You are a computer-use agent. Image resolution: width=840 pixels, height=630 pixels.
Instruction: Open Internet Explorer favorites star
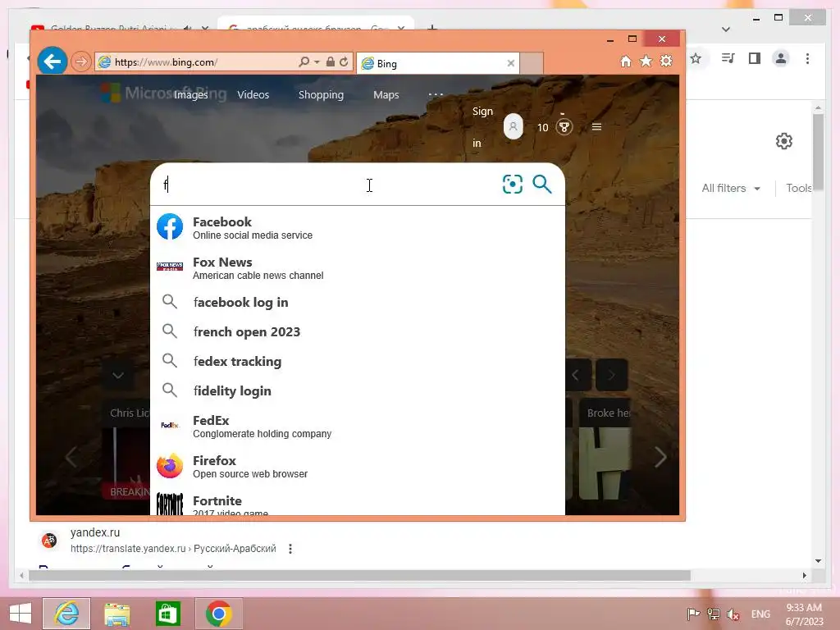pyautogui.click(x=646, y=61)
